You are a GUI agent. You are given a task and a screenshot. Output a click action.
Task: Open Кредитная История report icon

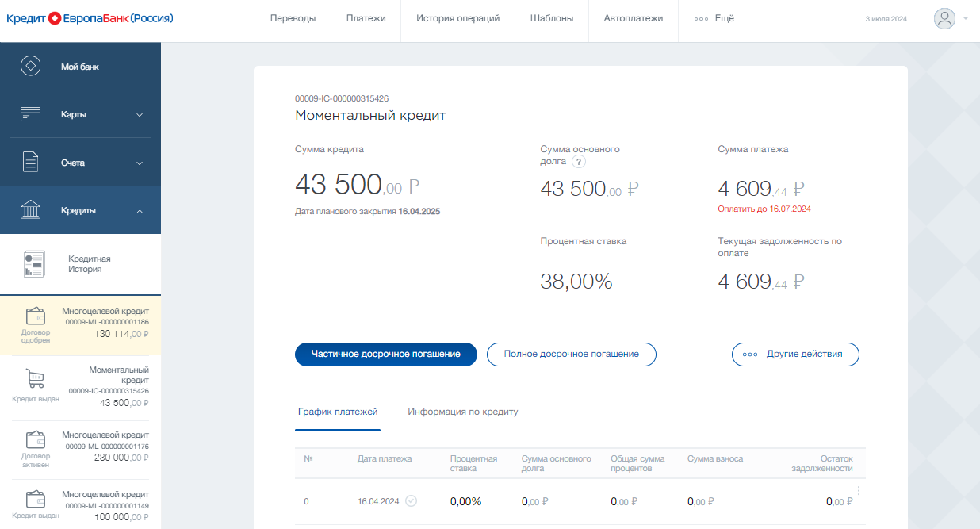click(x=34, y=264)
